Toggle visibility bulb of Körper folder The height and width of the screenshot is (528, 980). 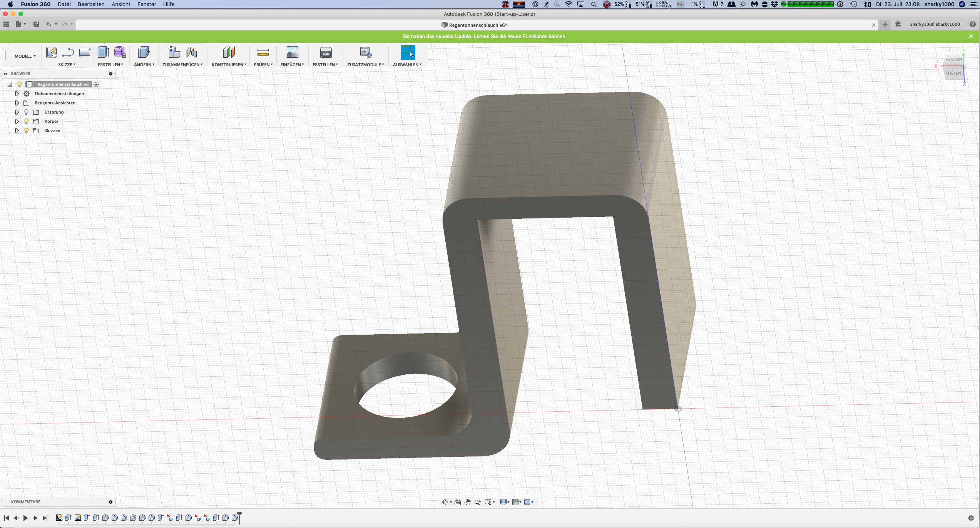coord(26,121)
